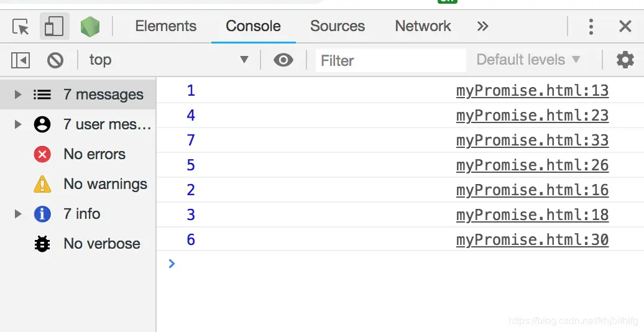Image resolution: width=644 pixels, height=332 pixels.
Task: Open the myPromise.html:13 source link
Action: [x=532, y=90]
